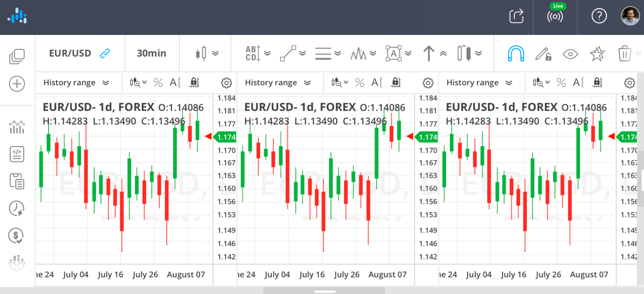644x294 pixels.
Task: Open the 30min interval selector
Action: 152,53
